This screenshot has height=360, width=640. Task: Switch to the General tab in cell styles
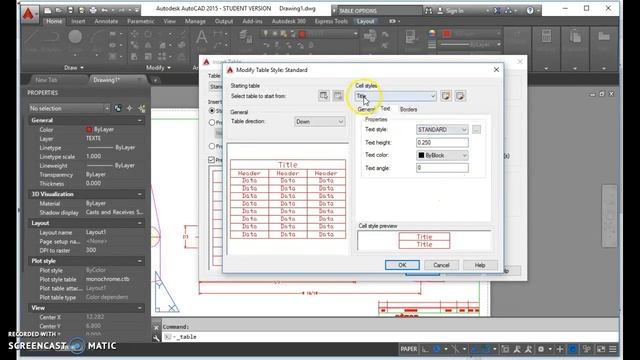pyautogui.click(x=366, y=109)
